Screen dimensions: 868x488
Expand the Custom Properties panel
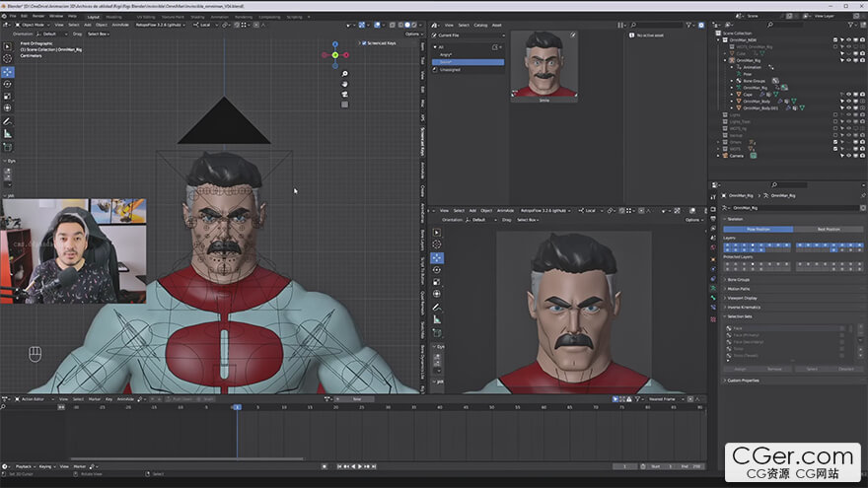point(743,381)
